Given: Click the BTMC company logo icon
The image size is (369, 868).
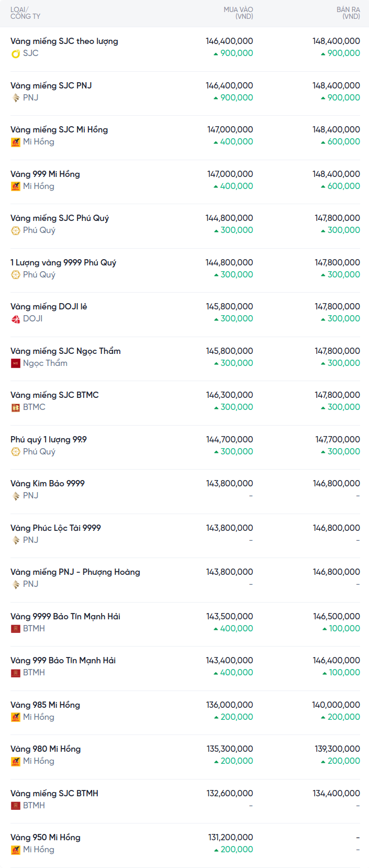Looking at the screenshot, I should coord(16,407).
